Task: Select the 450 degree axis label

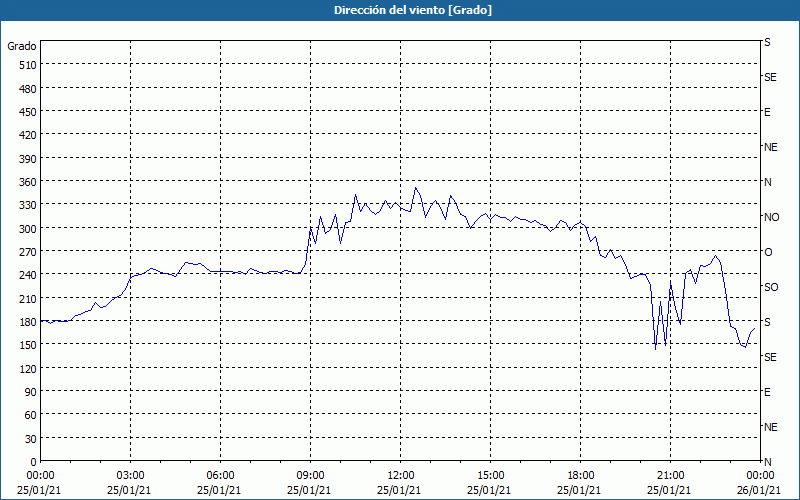Action: 28,112
